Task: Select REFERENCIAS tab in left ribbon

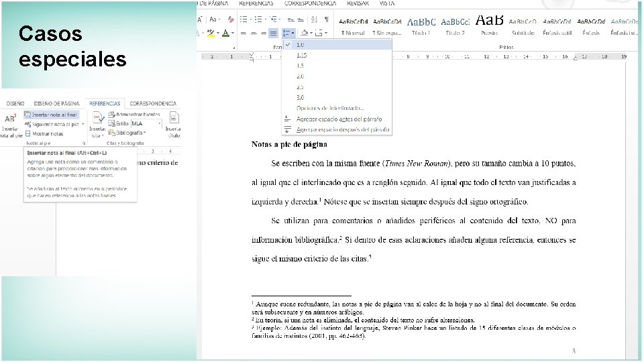Action: click(105, 103)
